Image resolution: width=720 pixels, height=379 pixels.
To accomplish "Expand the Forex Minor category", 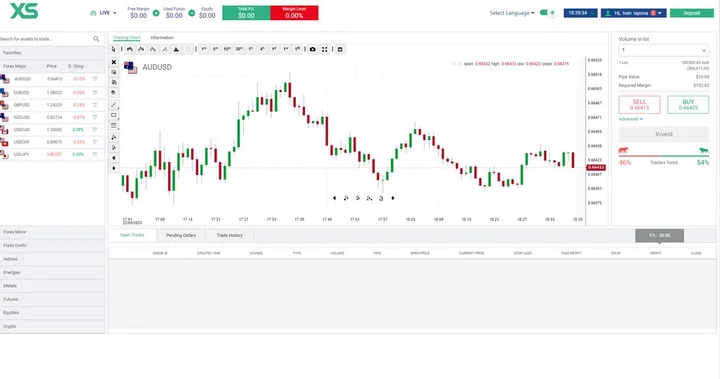I will click(x=52, y=232).
